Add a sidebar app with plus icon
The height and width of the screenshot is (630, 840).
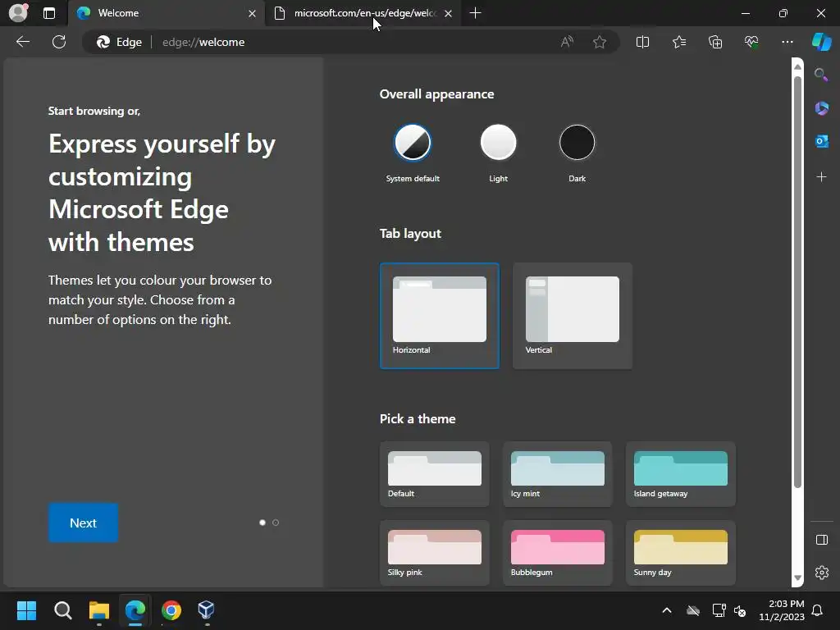821,176
